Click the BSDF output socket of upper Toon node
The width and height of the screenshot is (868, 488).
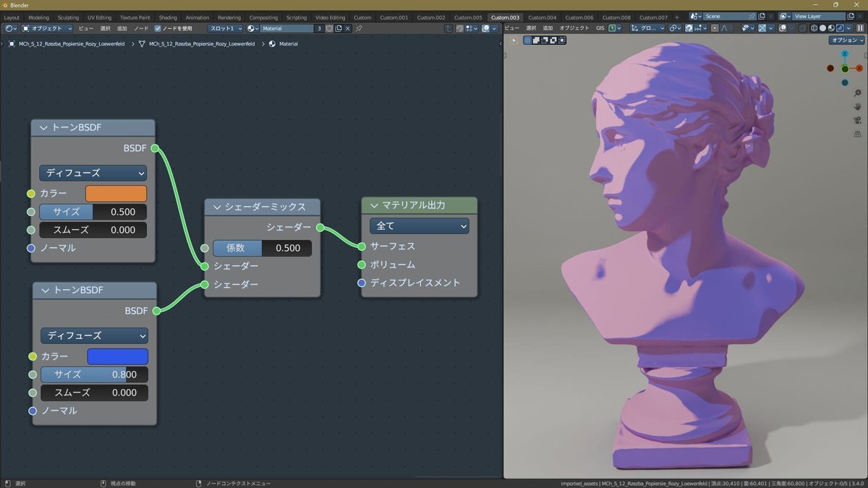(x=155, y=148)
